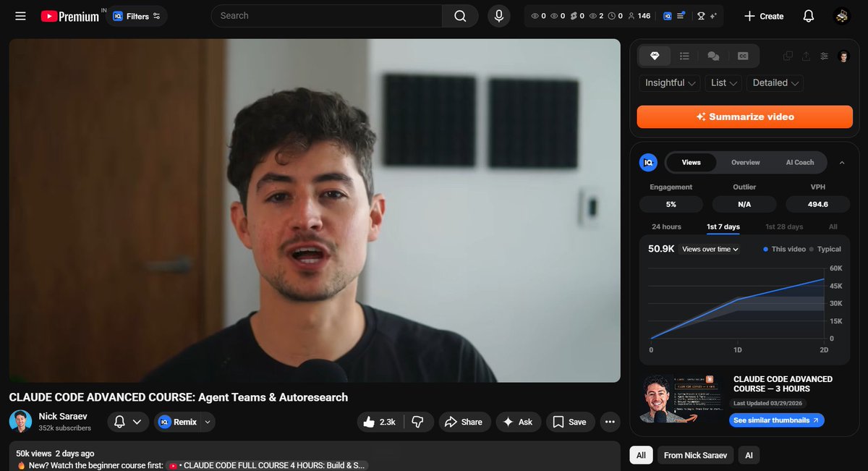Like the video with thumbs up
Image resolution: width=868 pixels, height=471 pixels.
(x=380, y=422)
